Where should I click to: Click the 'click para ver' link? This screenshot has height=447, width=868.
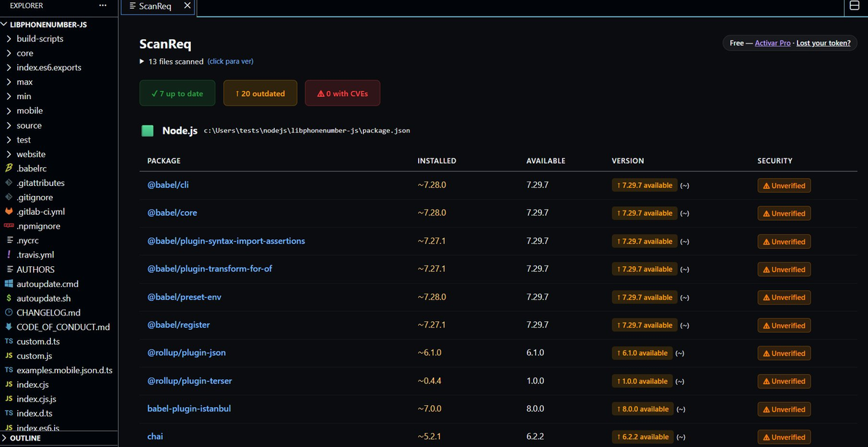click(230, 61)
